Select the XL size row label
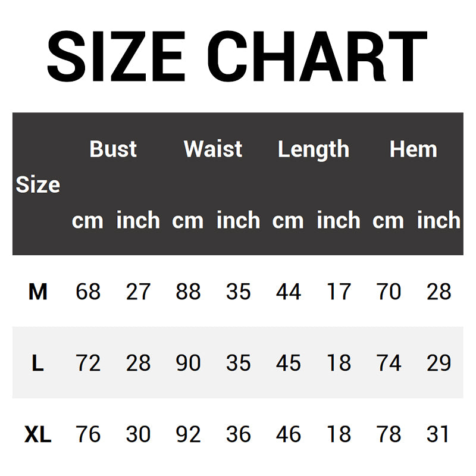The width and height of the screenshot is (476, 476). (37, 434)
